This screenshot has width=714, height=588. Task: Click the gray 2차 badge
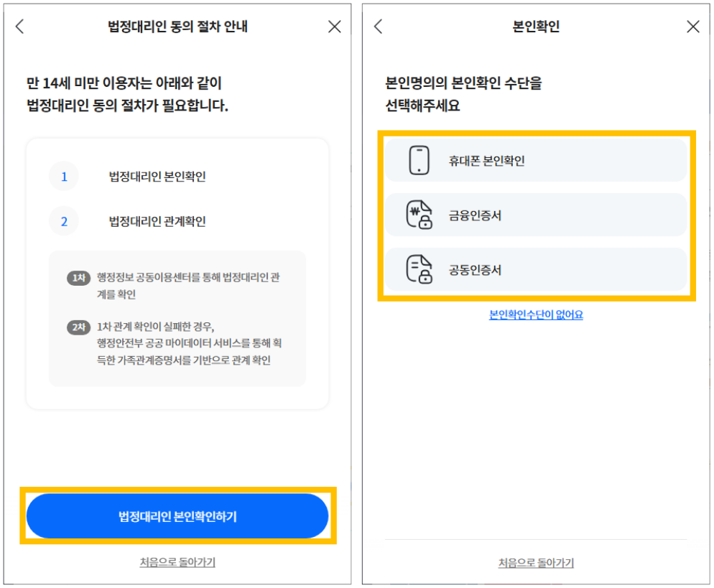(78, 327)
